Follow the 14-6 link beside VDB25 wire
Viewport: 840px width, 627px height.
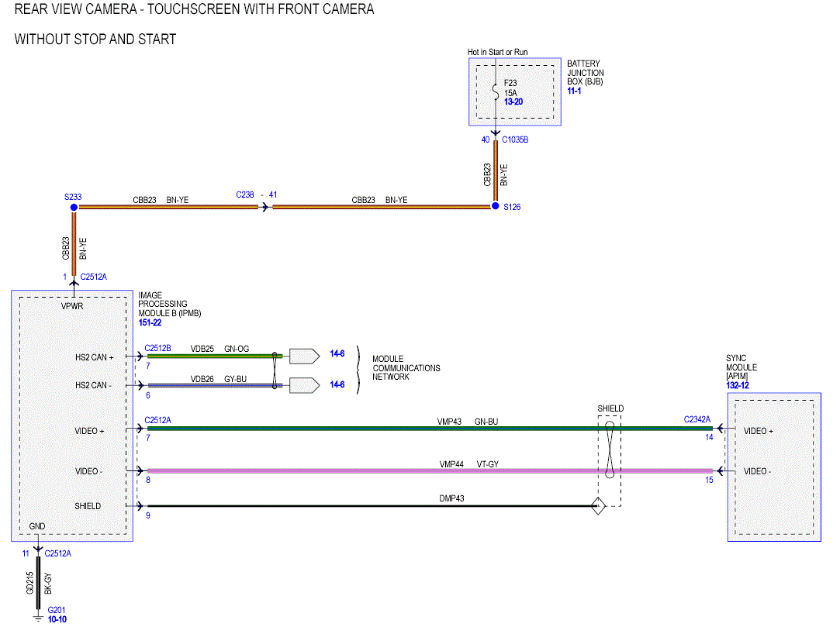(x=337, y=353)
